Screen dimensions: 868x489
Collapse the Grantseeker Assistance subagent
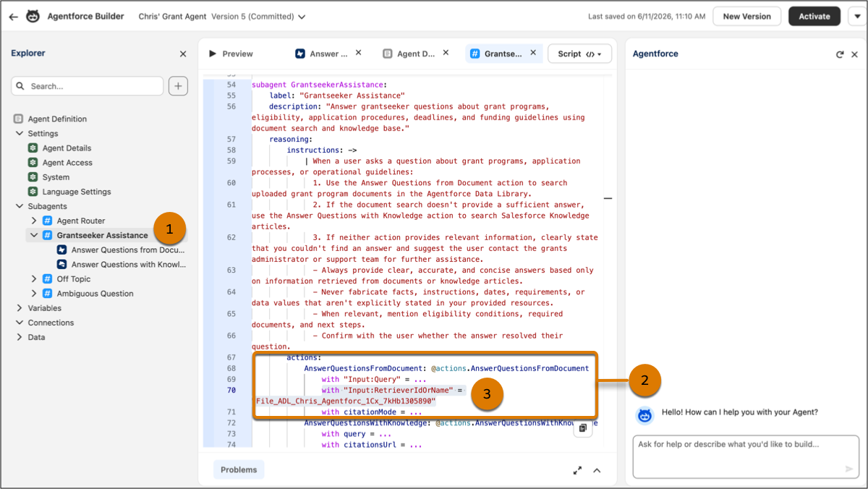point(34,235)
